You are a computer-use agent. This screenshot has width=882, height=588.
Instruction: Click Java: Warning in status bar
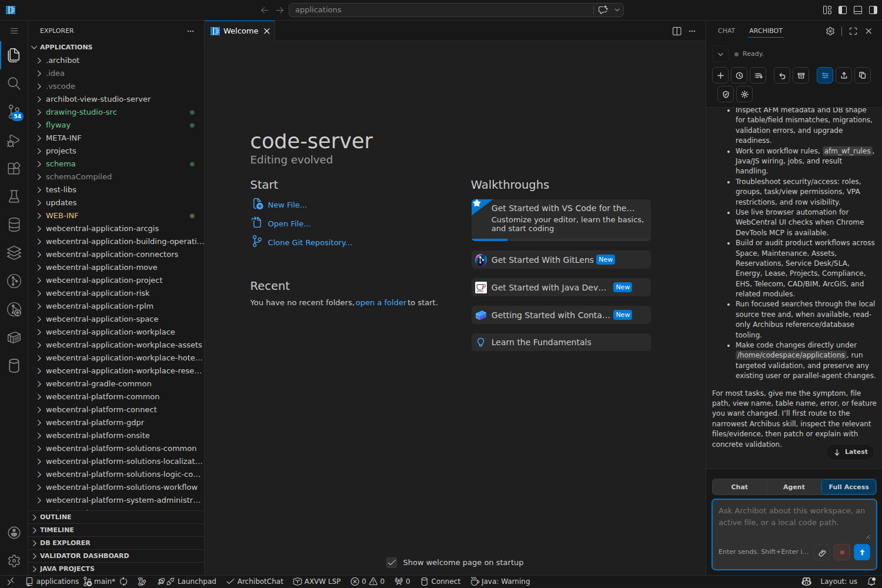point(500,582)
